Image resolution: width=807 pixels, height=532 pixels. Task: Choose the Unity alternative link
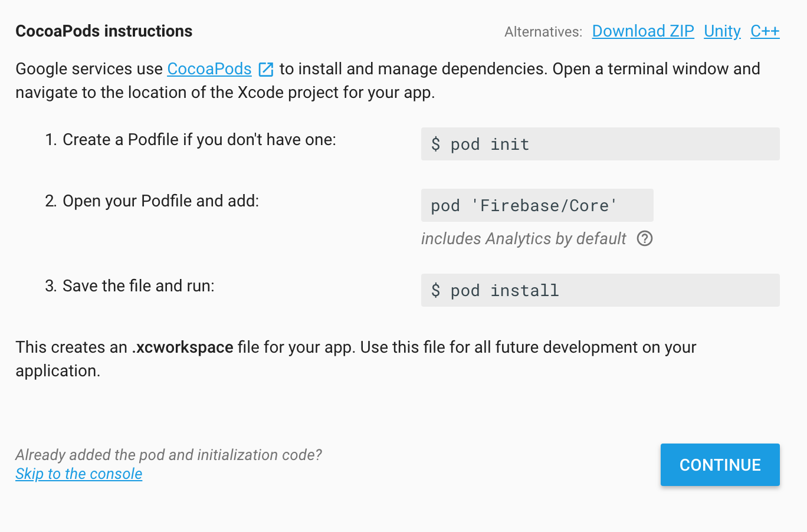click(x=722, y=31)
